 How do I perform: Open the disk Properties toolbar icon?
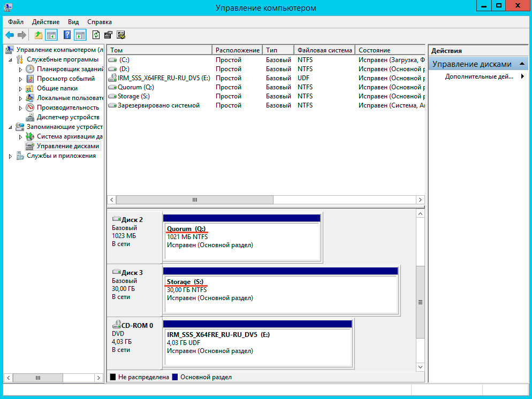[x=108, y=35]
